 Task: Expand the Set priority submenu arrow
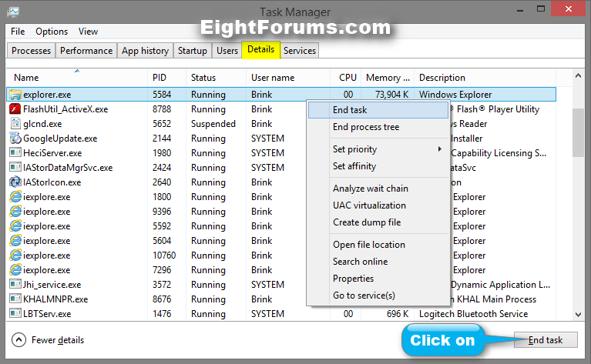[439, 149]
